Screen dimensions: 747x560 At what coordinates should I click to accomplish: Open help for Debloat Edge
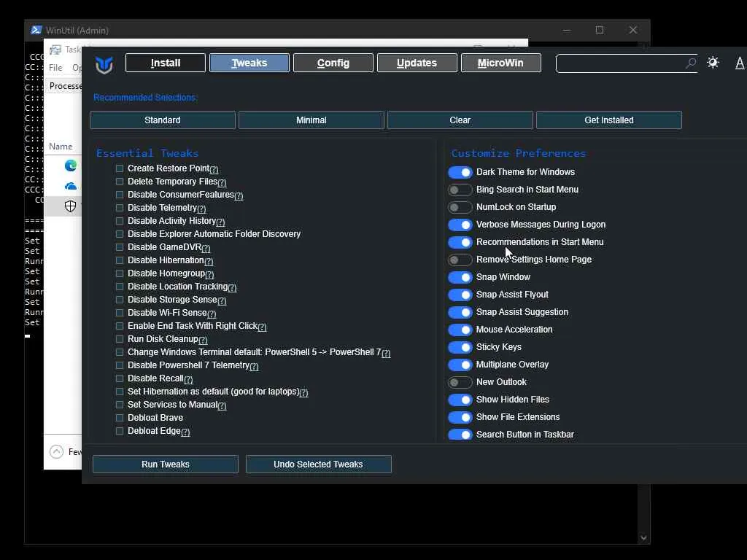[185, 432]
